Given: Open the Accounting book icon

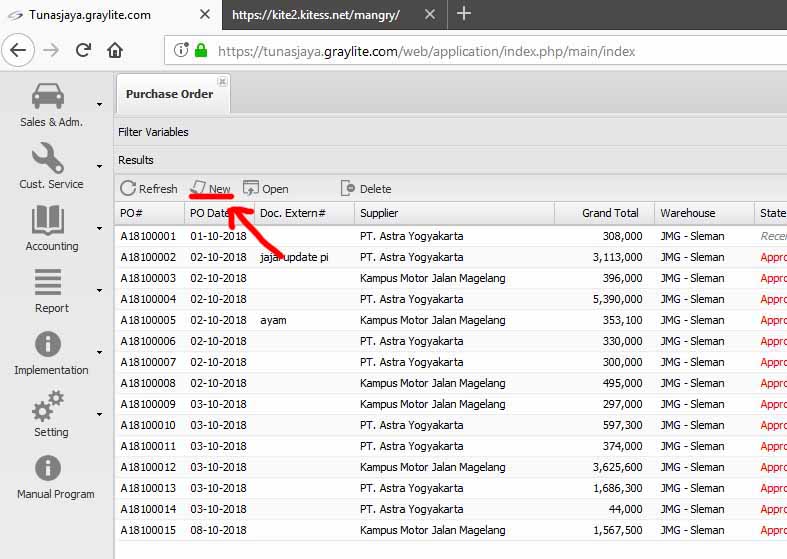Looking at the screenshot, I should [x=48, y=220].
